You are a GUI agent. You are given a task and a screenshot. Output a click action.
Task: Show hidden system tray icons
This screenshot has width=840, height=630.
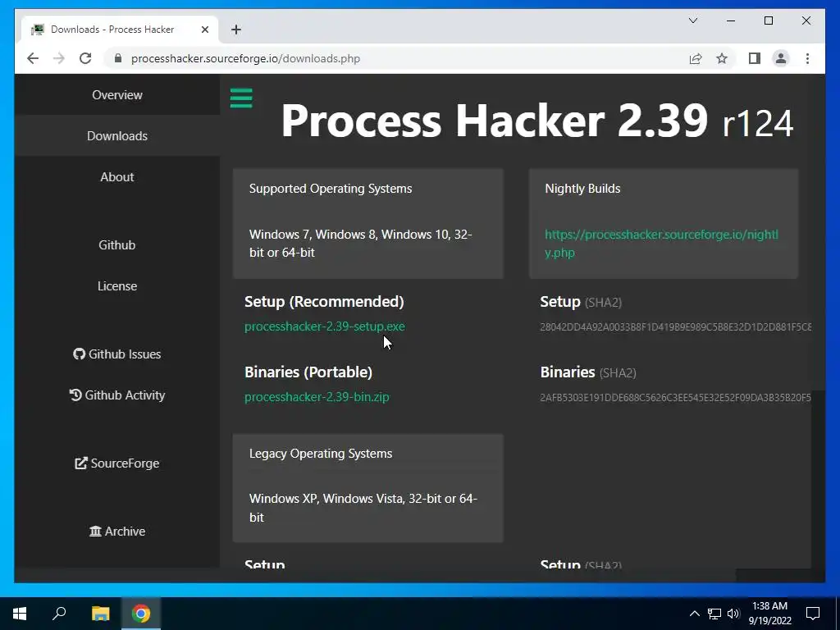[694, 614]
